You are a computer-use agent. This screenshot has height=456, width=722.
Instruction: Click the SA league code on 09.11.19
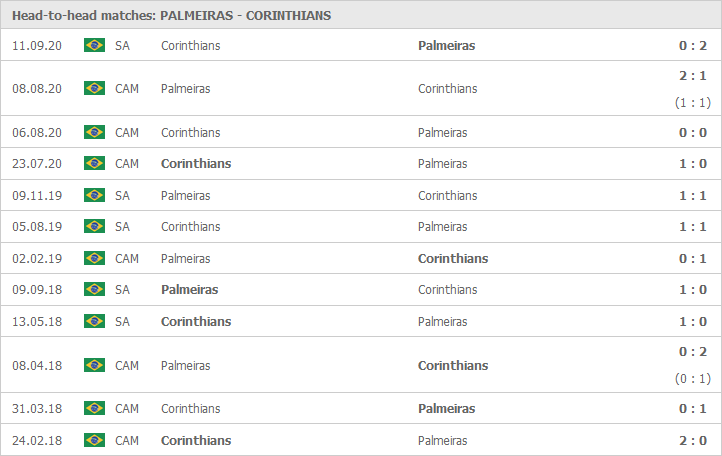(x=122, y=196)
